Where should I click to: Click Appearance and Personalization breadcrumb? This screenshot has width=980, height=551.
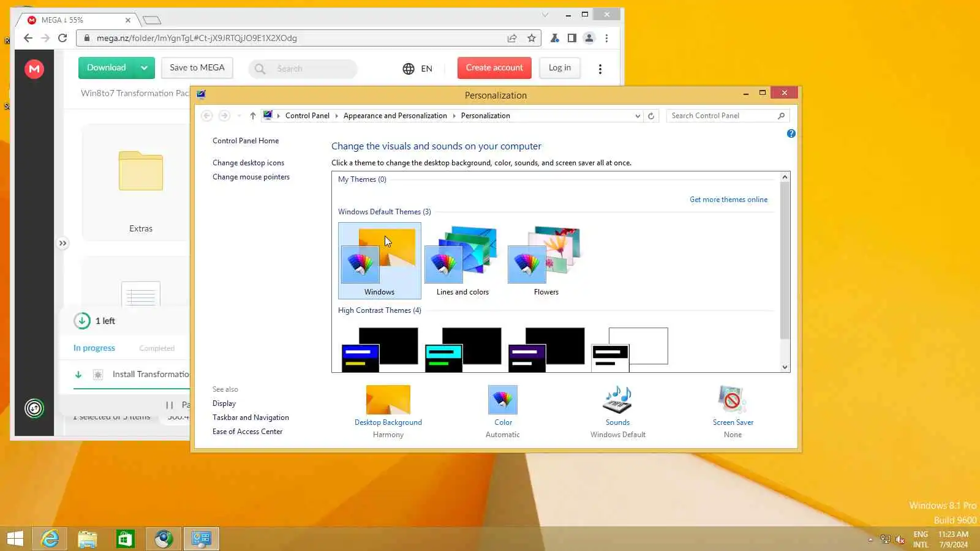pos(395,116)
